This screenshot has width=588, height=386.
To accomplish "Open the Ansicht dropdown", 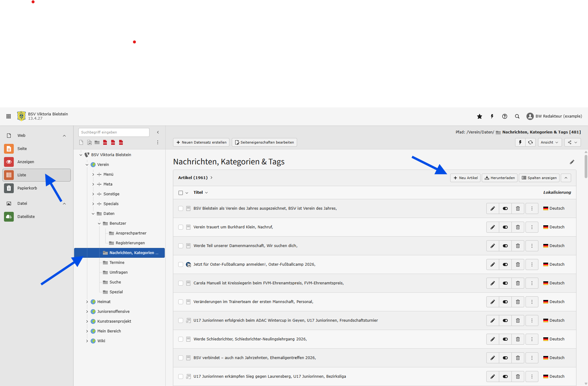I will 550,142.
